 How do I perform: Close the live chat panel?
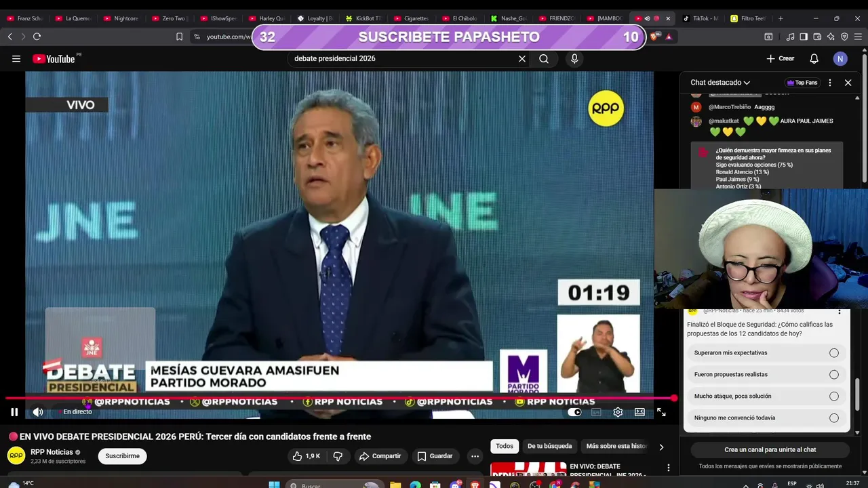(848, 83)
